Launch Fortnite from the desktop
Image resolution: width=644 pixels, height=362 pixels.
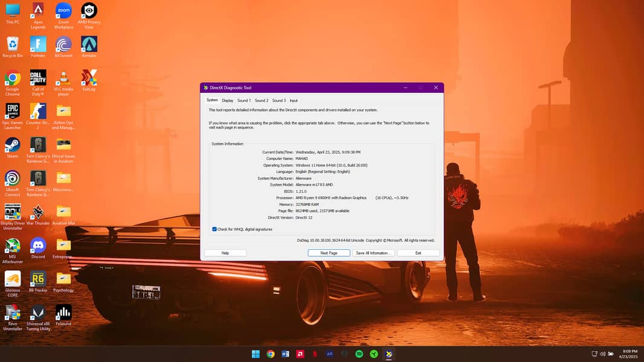(x=38, y=46)
